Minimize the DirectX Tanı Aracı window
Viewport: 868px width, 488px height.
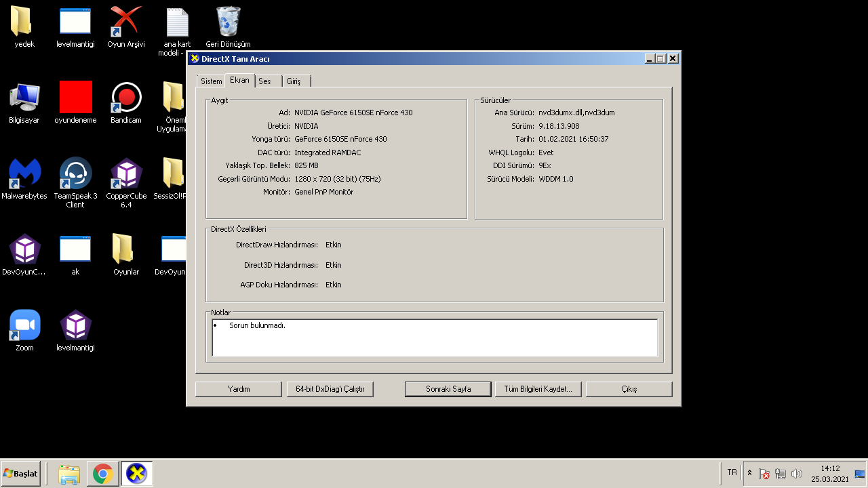click(x=650, y=59)
